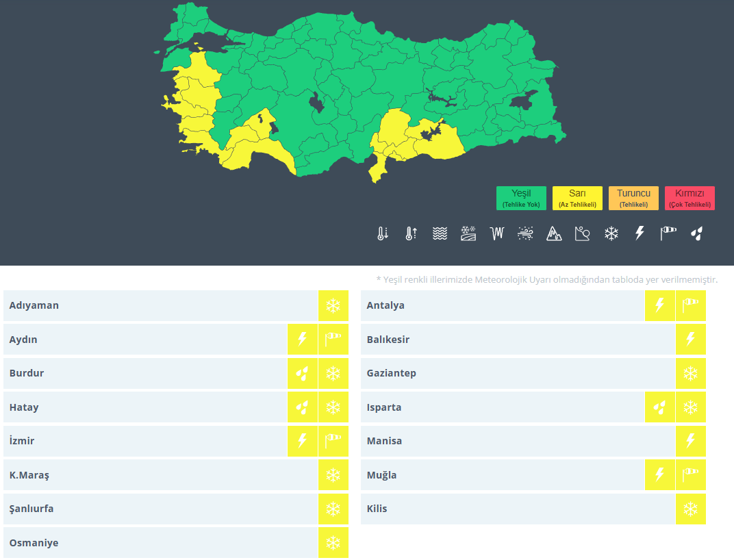Click the lightning warning icon for Balıkesir

[x=690, y=340]
